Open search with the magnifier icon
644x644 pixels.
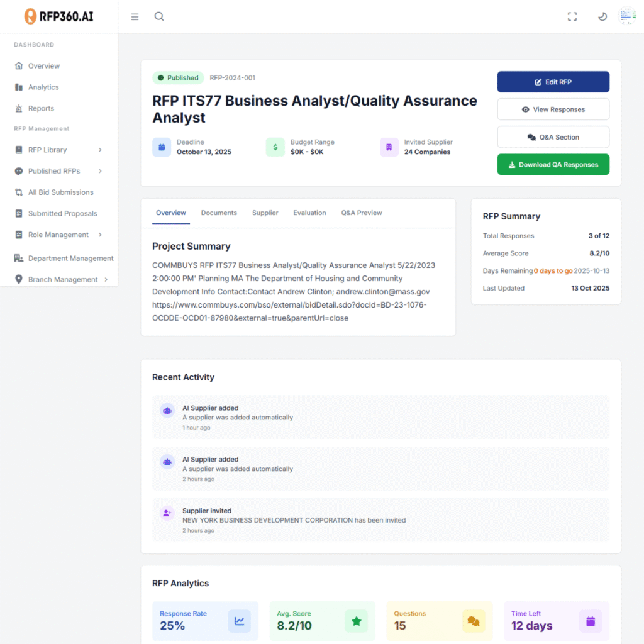[x=159, y=17]
